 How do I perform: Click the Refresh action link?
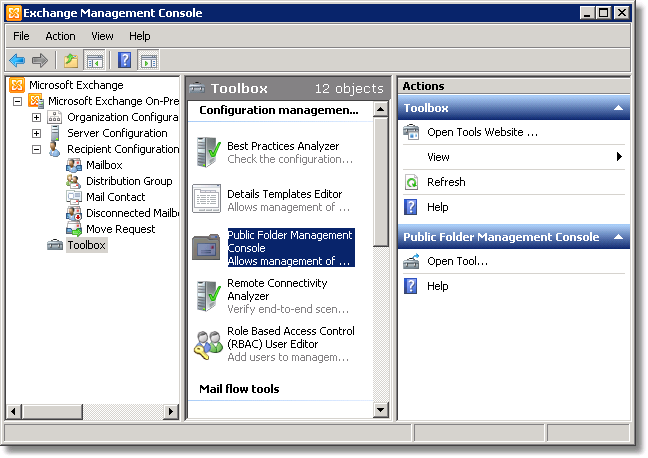click(446, 182)
